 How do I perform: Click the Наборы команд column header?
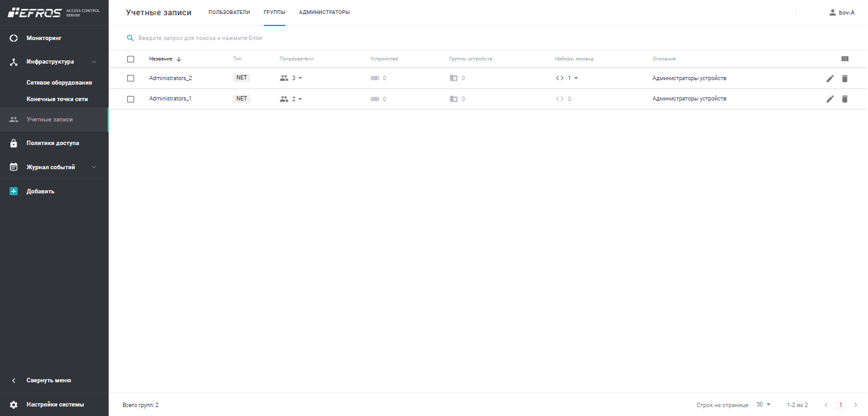click(x=574, y=59)
